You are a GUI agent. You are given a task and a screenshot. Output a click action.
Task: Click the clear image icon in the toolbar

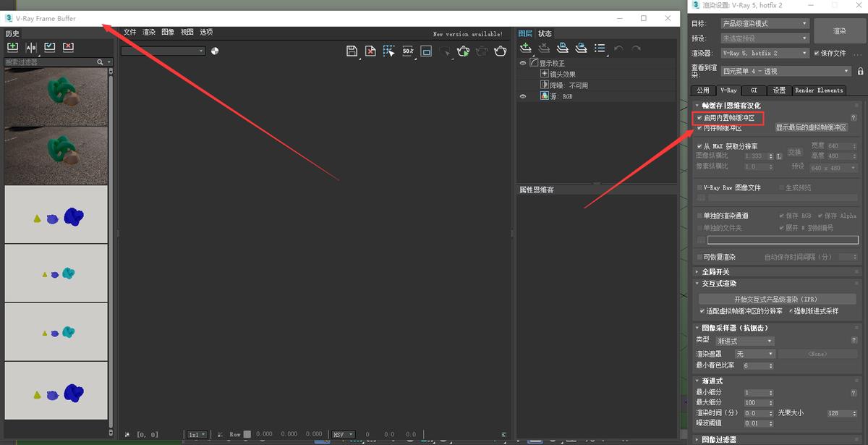(x=371, y=51)
